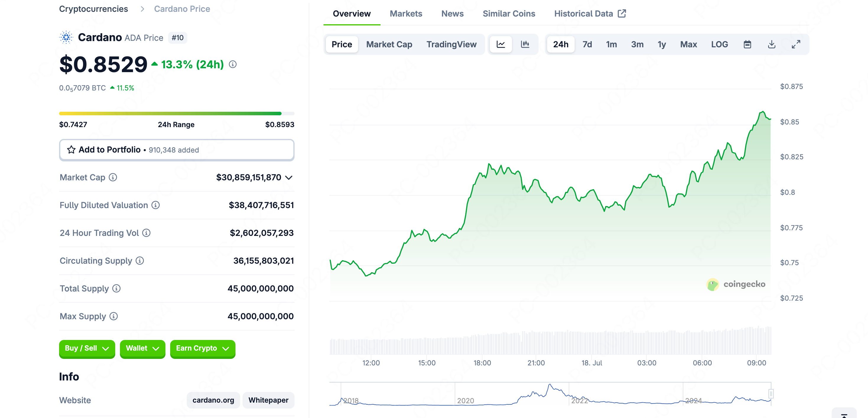Click the $0.8529 current price
The height and width of the screenshot is (418, 868).
(103, 64)
